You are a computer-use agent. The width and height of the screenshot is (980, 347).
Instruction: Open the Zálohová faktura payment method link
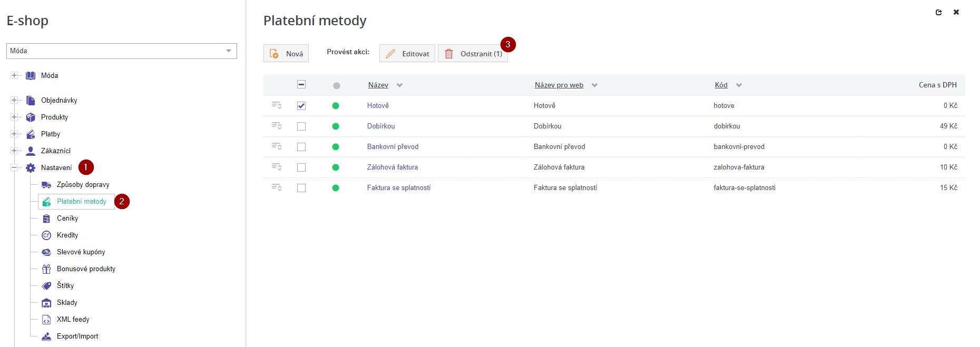point(393,167)
